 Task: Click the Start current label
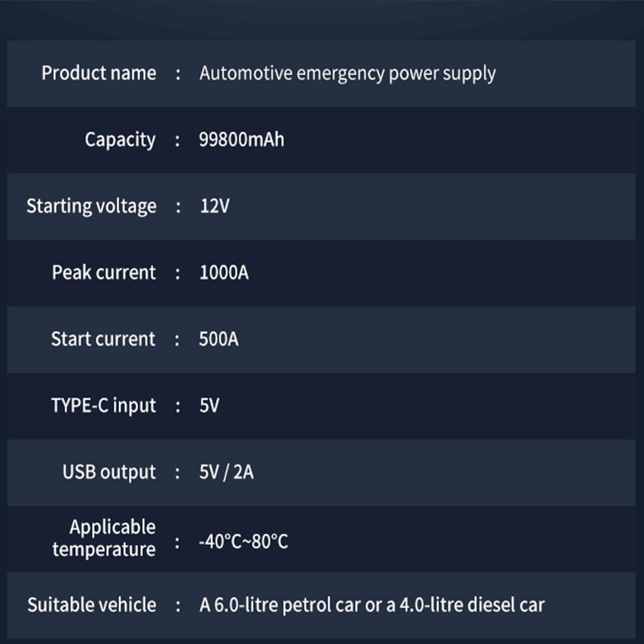point(103,339)
